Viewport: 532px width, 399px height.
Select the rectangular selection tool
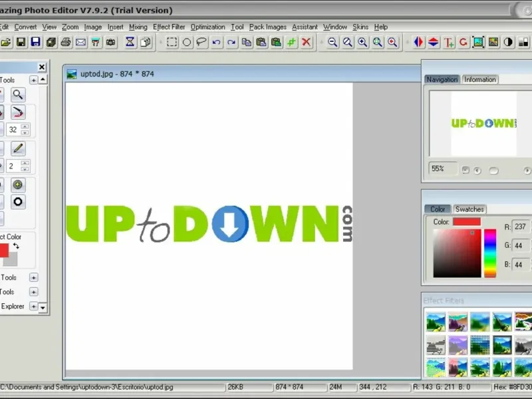coord(172,43)
